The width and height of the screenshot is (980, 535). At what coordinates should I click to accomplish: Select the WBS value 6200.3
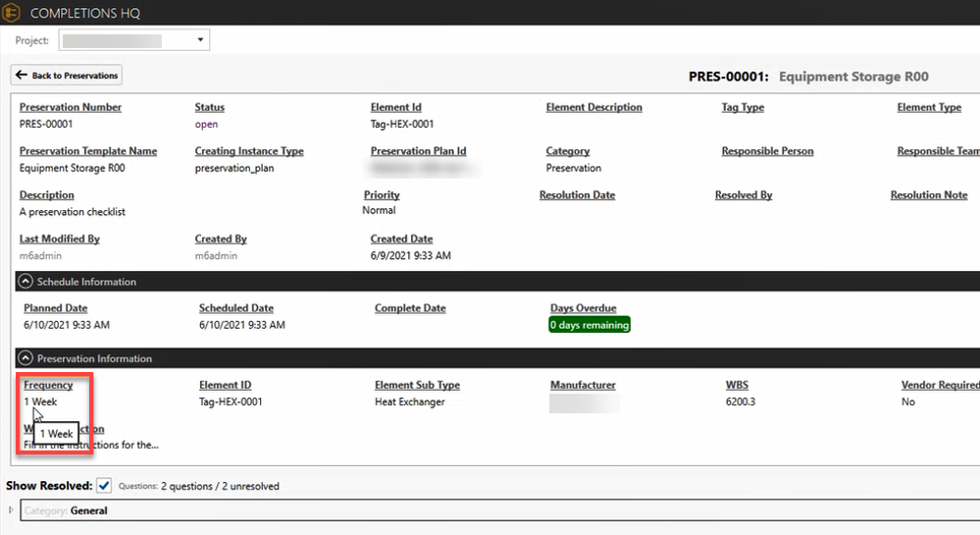click(743, 401)
